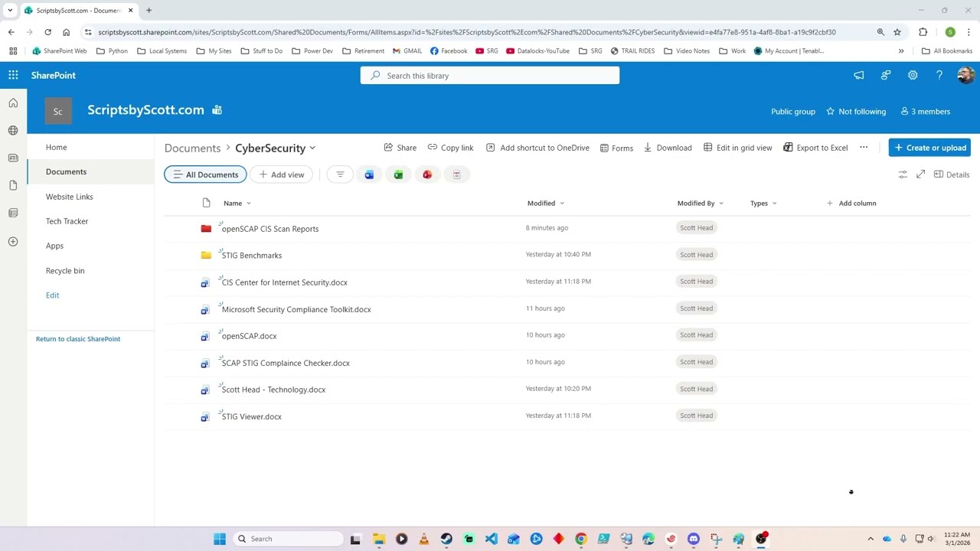Image resolution: width=980 pixels, height=551 pixels.
Task: Show hidden bookmarks chevron
Action: (x=901, y=51)
